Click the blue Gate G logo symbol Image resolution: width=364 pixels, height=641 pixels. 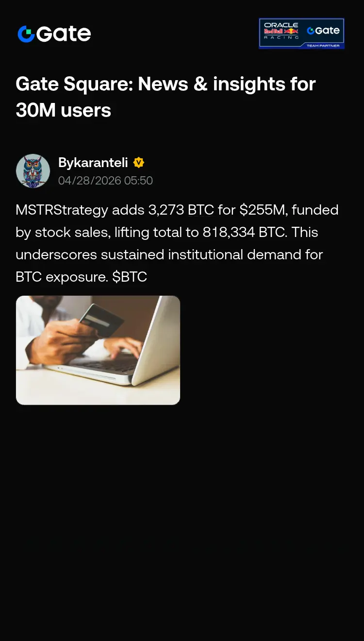click(26, 34)
